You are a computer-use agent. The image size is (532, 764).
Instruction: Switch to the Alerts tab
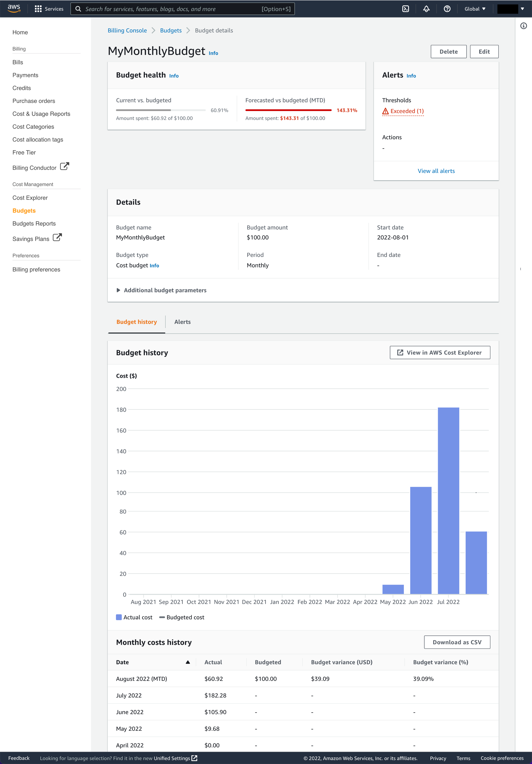pyautogui.click(x=182, y=322)
